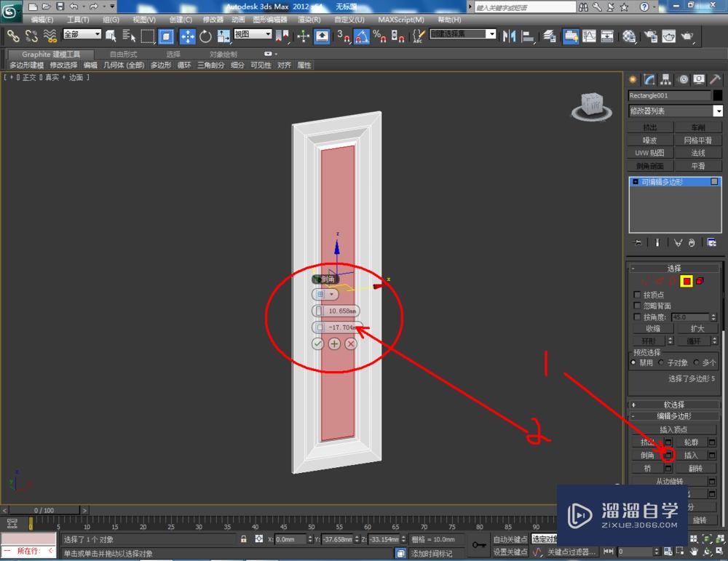Open the MAXScript(M) menu

[401, 20]
